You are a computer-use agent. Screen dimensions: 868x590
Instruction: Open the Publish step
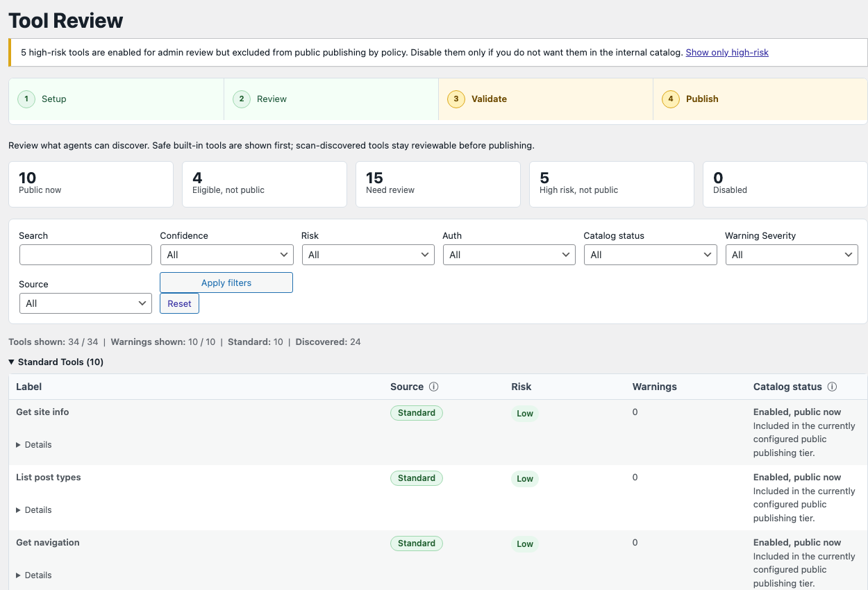pyautogui.click(x=760, y=99)
